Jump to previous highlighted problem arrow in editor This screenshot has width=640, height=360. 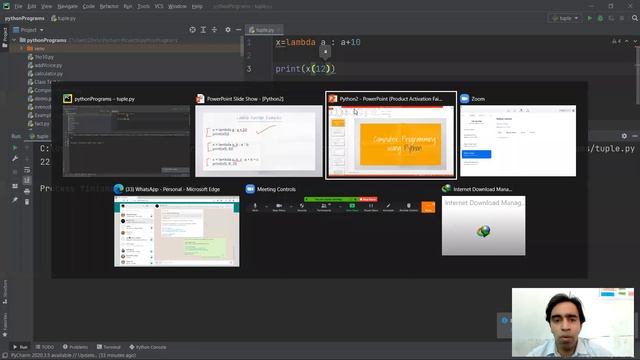tap(627, 42)
